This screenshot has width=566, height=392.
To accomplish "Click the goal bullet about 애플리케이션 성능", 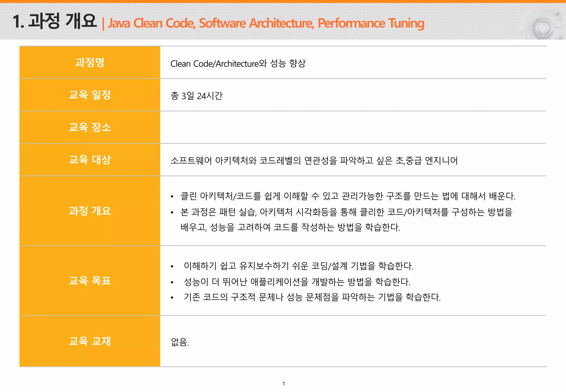I will 297,282.
